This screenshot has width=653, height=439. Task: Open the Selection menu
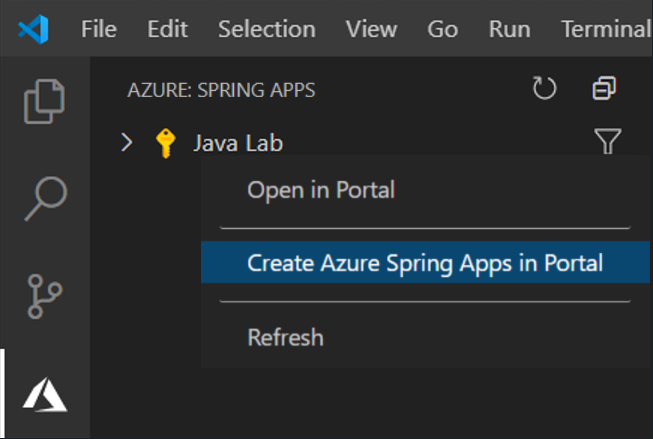(266, 29)
